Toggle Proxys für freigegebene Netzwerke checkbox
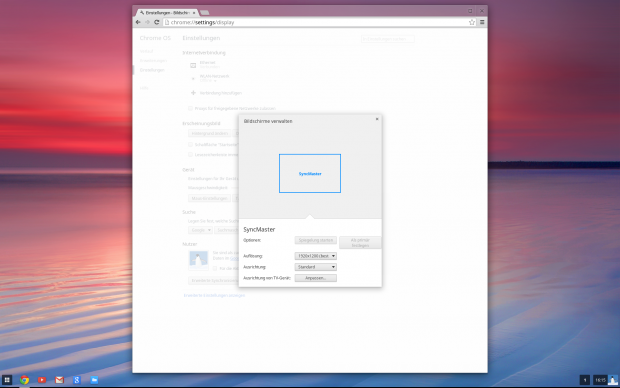The width and height of the screenshot is (620, 388). coord(190,108)
